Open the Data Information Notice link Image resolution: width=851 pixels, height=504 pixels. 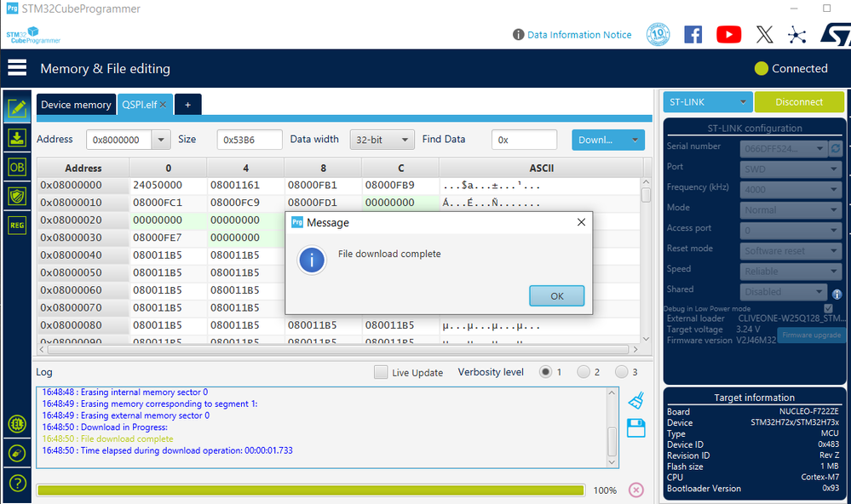[x=579, y=35]
